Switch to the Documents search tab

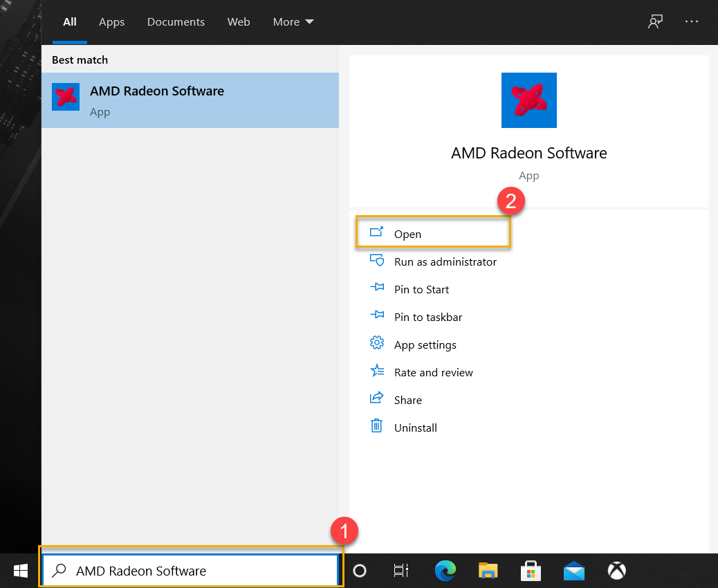[176, 22]
